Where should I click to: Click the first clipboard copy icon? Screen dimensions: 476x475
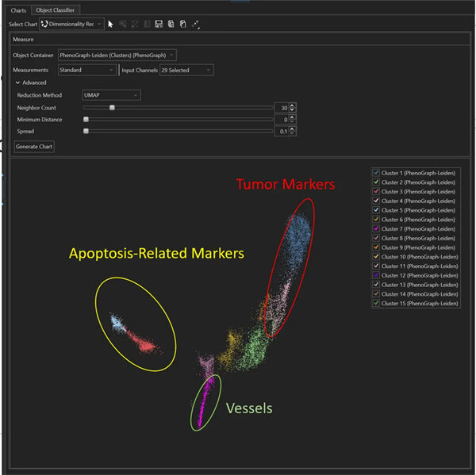coord(171,24)
